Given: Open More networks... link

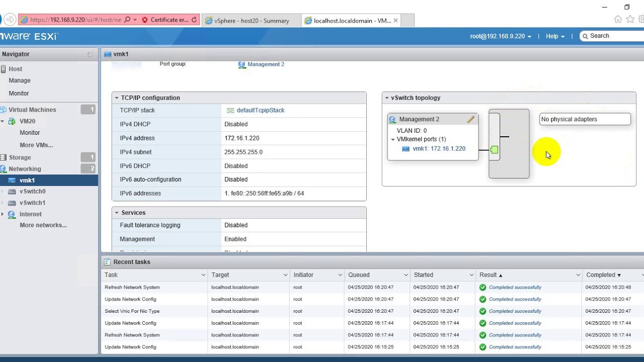Looking at the screenshot, I should coord(43,225).
